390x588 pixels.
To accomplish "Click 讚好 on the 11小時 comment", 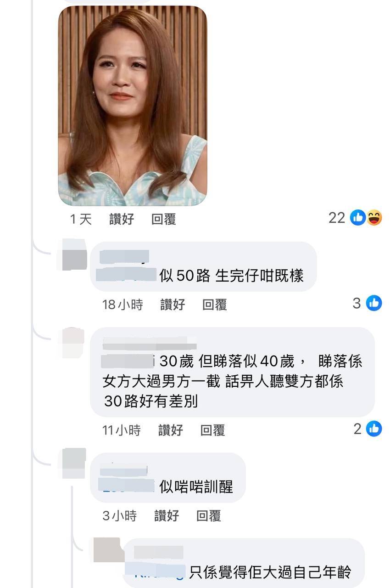I will pos(171,430).
